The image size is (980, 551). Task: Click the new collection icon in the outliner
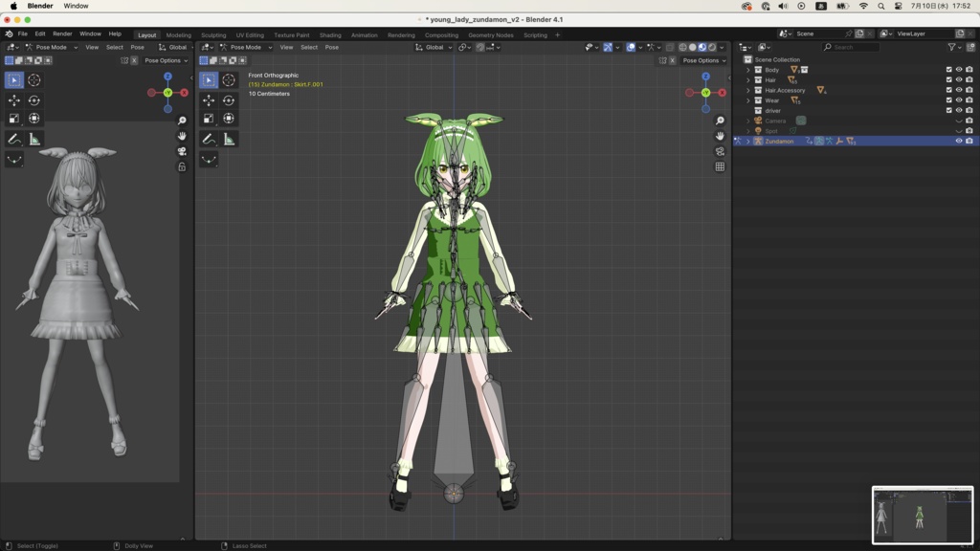(x=970, y=47)
